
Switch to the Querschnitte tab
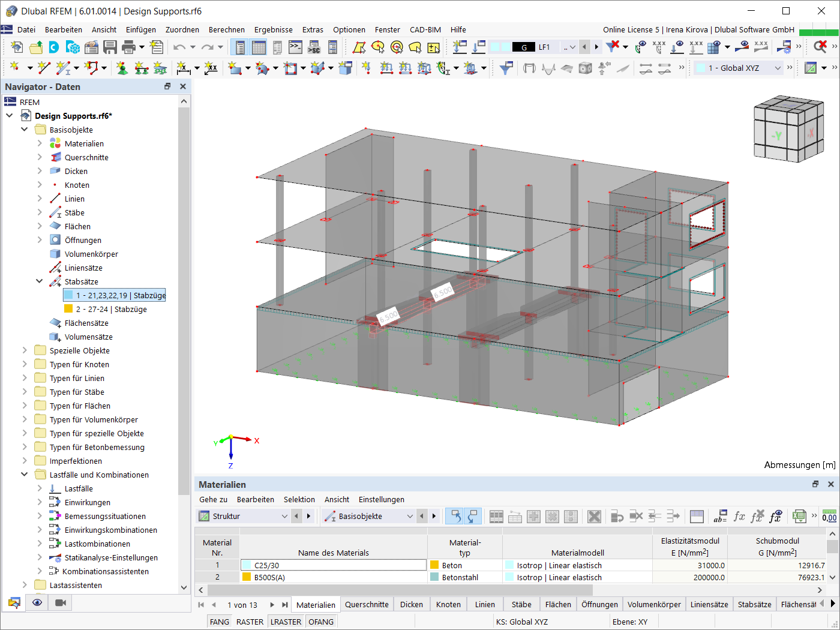coord(367,604)
